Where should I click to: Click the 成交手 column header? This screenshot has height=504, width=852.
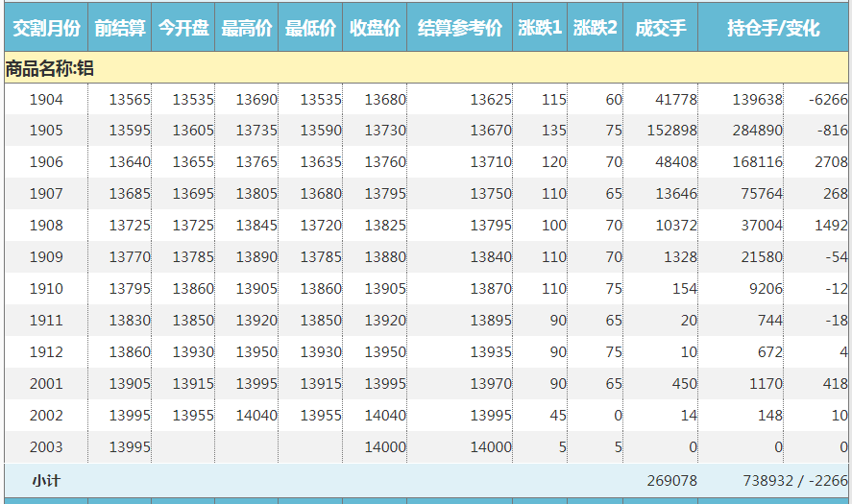coord(661,29)
